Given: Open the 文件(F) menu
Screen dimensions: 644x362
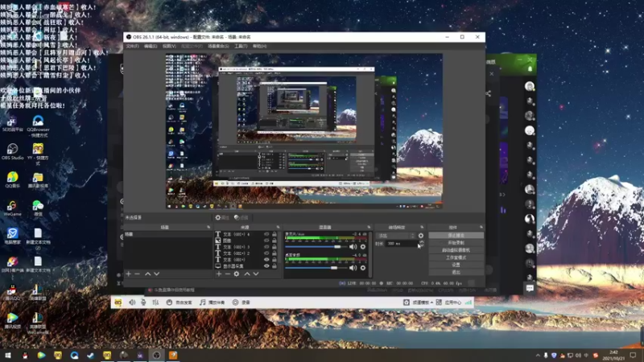Looking at the screenshot, I should pyautogui.click(x=132, y=46).
